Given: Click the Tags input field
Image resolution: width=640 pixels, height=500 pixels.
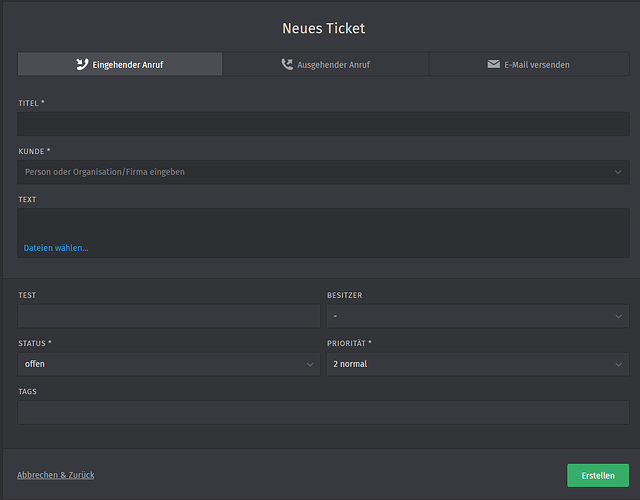Looking at the screenshot, I should 323,412.
